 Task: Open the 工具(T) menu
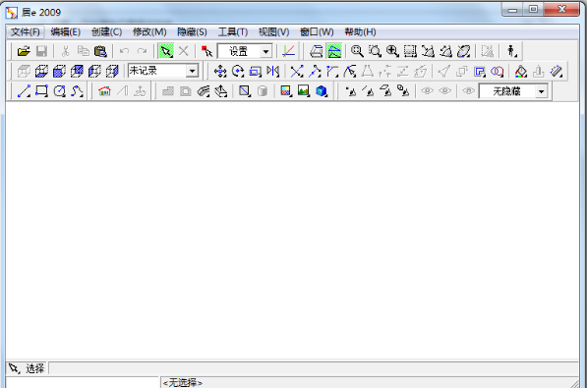point(233,31)
